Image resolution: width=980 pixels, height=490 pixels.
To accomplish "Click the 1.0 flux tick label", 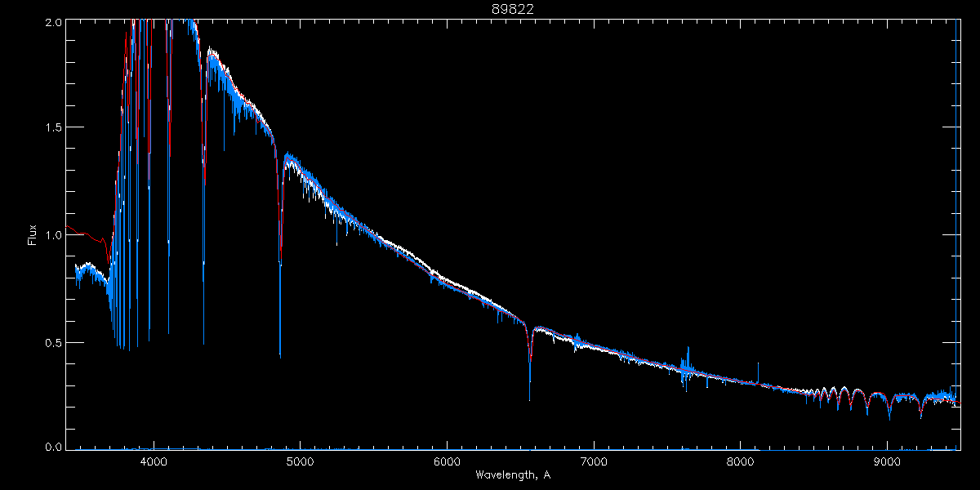I will pyautogui.click(x=53, y=235).
